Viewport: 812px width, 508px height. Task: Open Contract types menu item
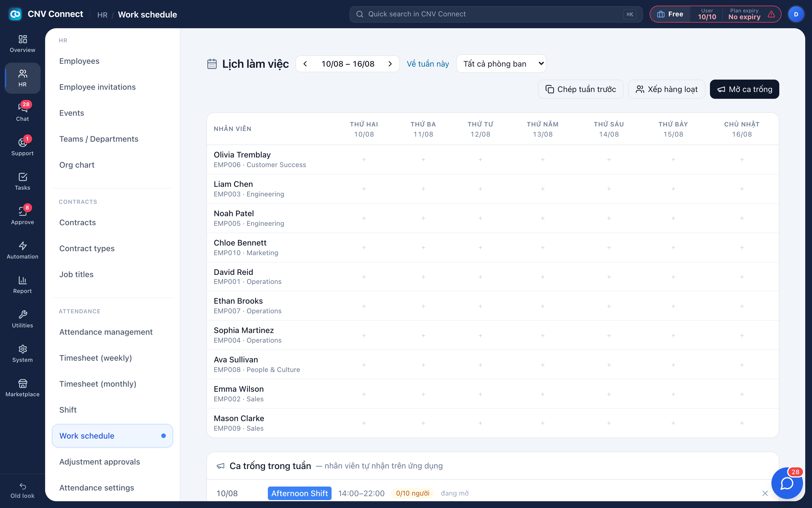pos(112,248)
